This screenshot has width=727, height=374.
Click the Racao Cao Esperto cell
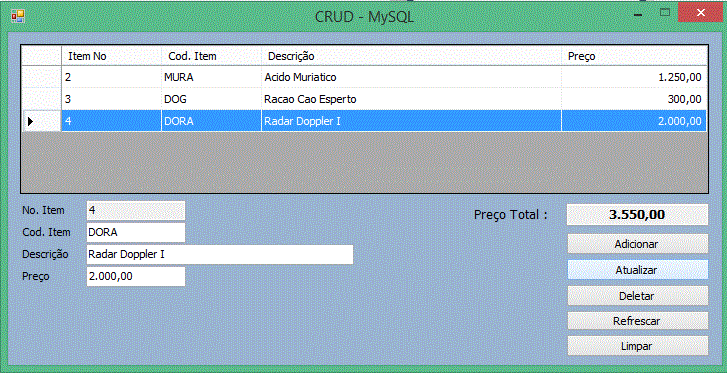point(412,99)
